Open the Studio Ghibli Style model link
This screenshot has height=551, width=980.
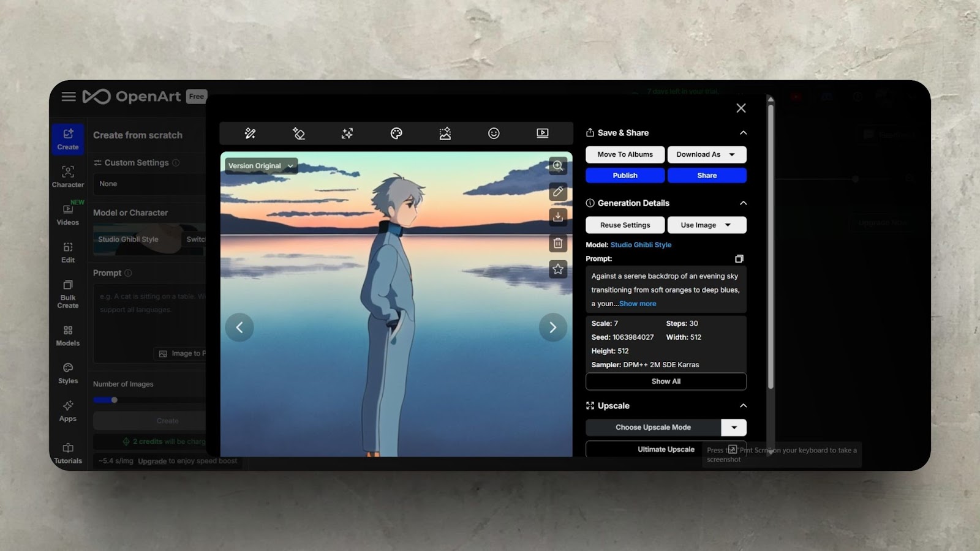point(641,245)
